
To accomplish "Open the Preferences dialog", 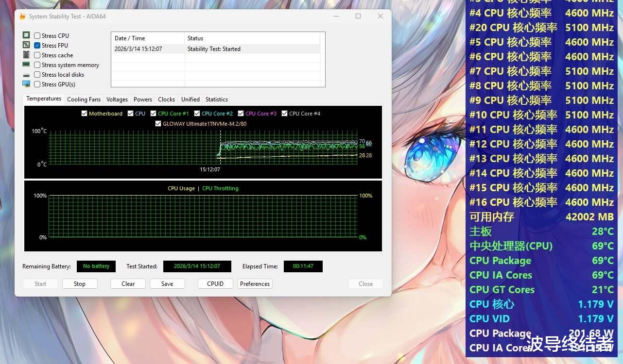I will click(255, 284).
